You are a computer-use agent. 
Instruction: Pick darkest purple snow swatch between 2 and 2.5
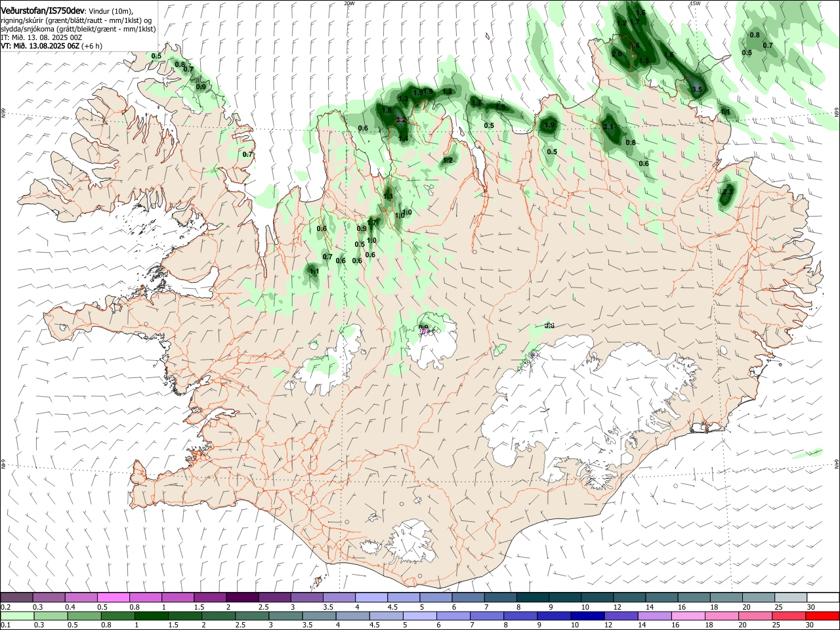click(x=242, y=598)
